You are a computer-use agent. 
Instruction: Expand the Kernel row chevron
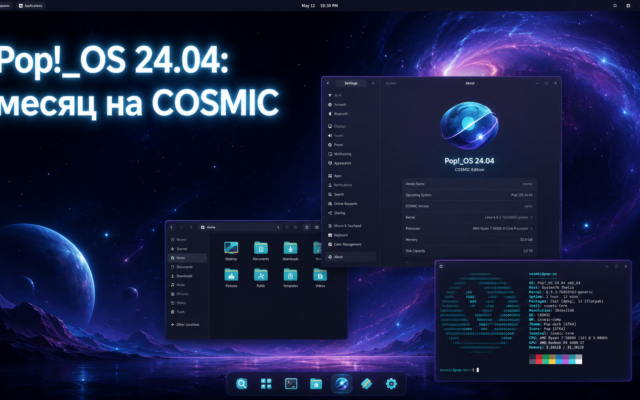click(x=531, y=218)
